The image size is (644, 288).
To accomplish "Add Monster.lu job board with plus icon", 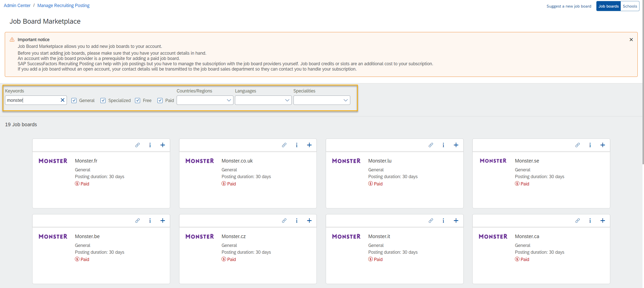I will [x=456, y=145].
